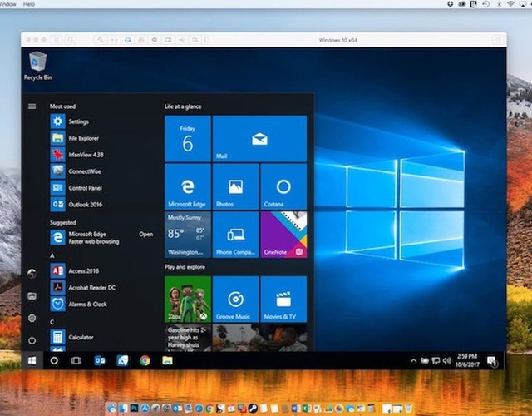Open Cortana circle on taskbar

(x=54, y=360)
